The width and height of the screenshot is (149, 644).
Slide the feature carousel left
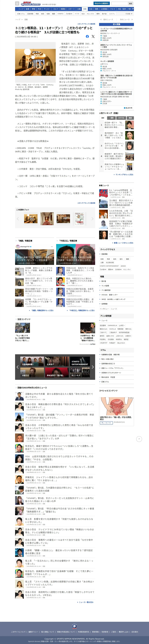(17, 367)
